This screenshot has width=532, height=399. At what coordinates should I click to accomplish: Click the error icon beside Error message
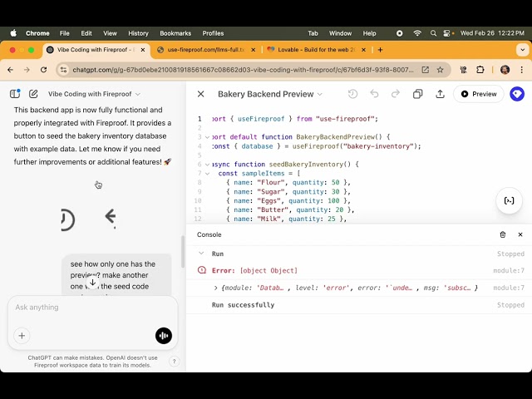point(202,270)
